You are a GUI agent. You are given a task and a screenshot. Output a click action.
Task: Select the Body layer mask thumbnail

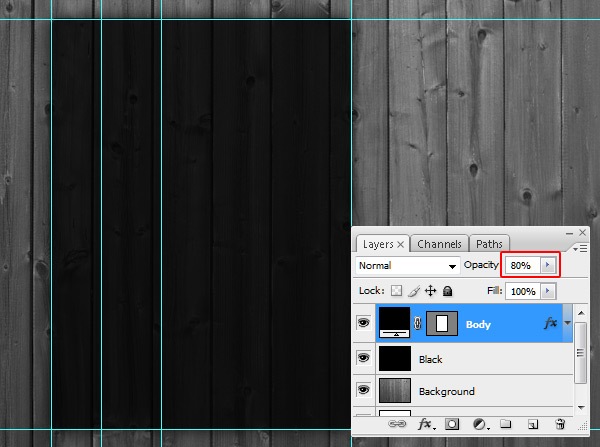point(441,324)
